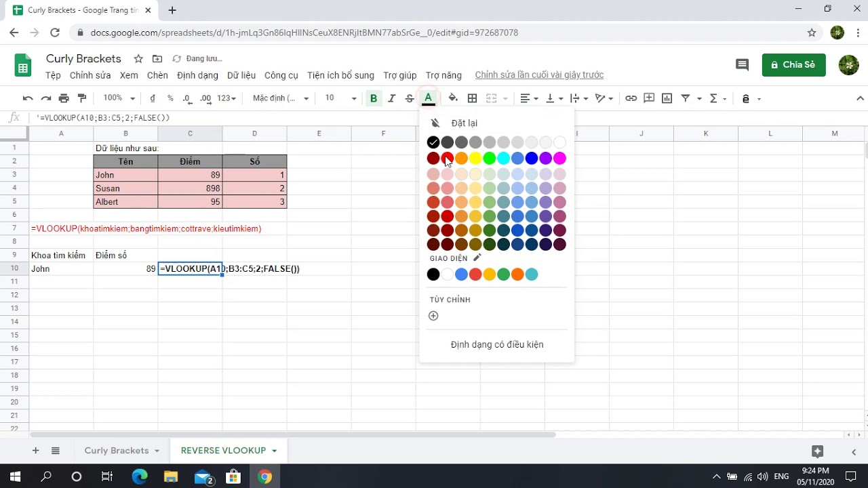Open the font size 10 dropdown
The image size is (868, 488).
pyautogui.click(x=340, y=98)
